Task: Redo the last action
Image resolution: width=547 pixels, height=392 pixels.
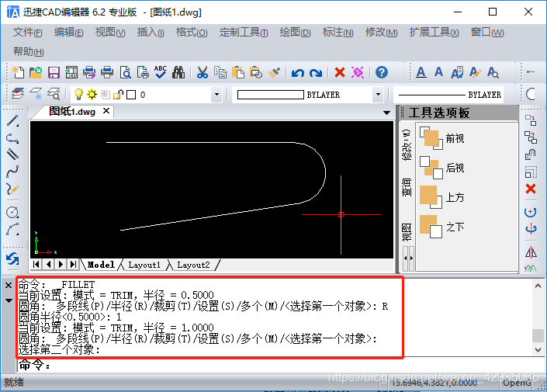Action: (315, 73)
